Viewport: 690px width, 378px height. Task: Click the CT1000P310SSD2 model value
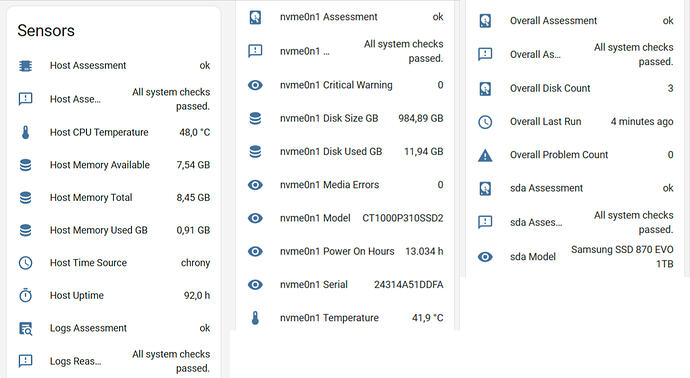(x=403, y=218)
